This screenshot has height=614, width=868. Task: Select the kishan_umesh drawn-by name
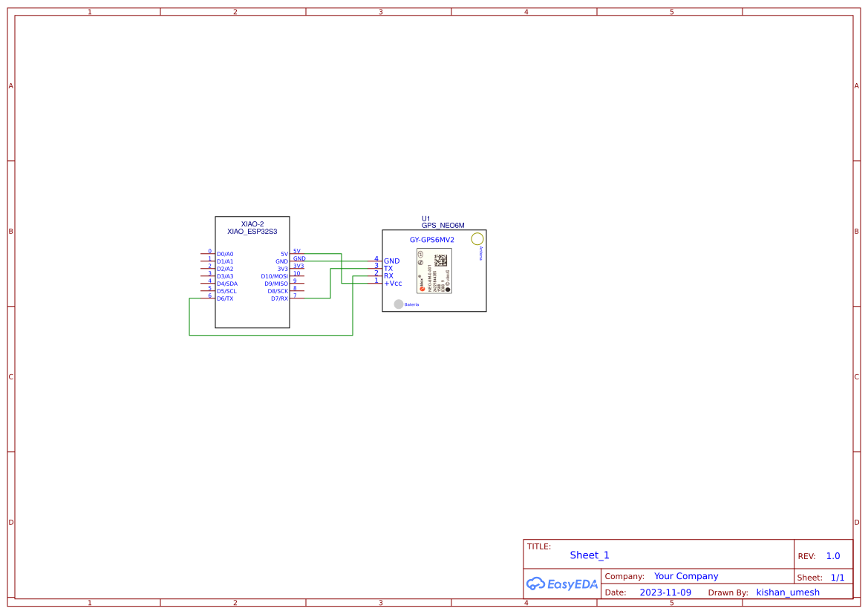pos(788,592)
